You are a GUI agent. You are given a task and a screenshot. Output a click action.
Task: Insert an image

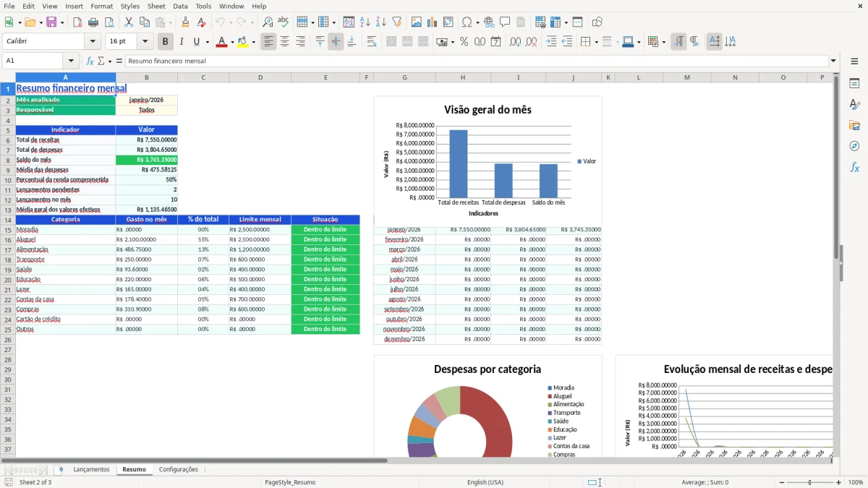click(x=417, y=22)
